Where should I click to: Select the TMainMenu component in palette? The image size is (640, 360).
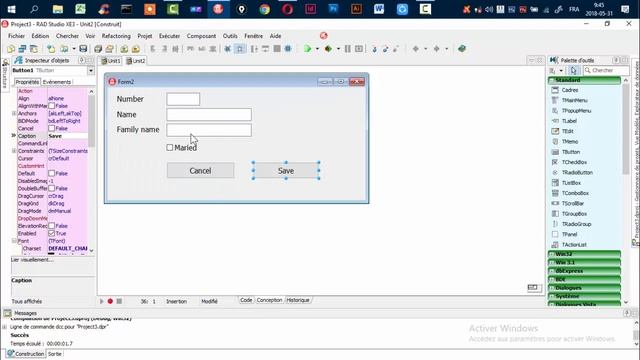click(574, 100)
